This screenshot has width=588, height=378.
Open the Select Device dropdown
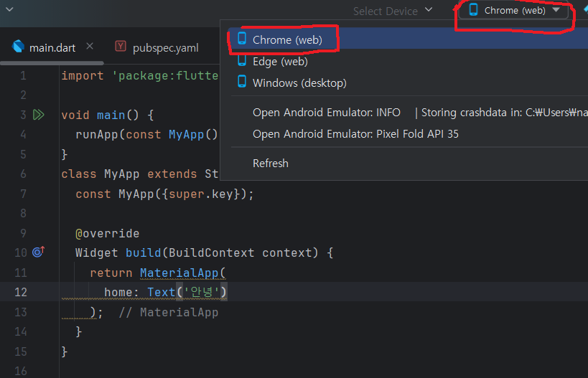[x=393, y=11]
